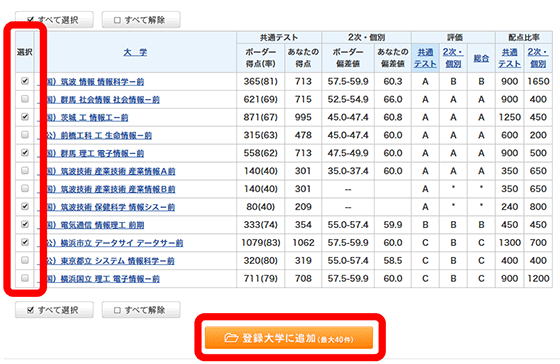The image size is (560, 364).
Task: Open the 横浜市立 データサイ データサ-前 link
Action: pyautogui.click(x=115, y=243)
